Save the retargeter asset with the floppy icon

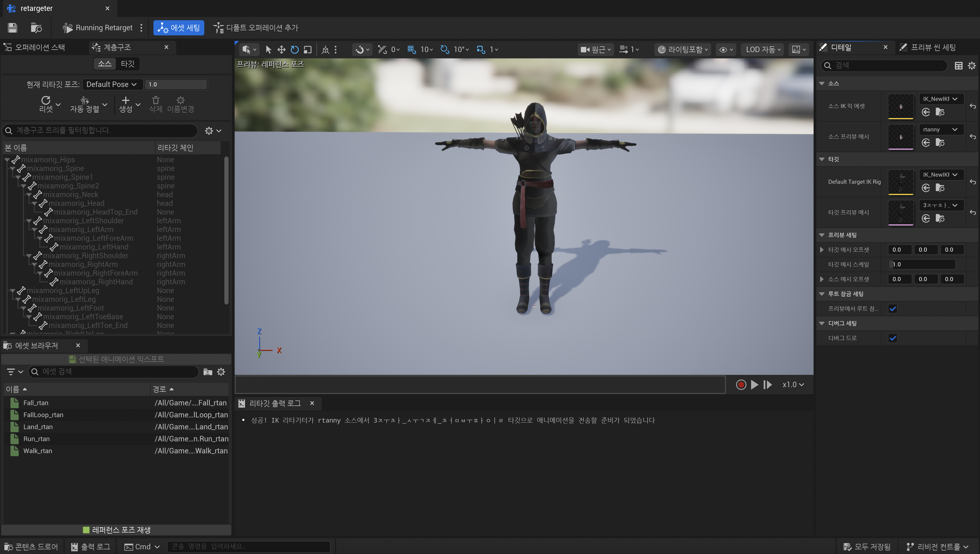pyautogui.click(x=13, y=28)
